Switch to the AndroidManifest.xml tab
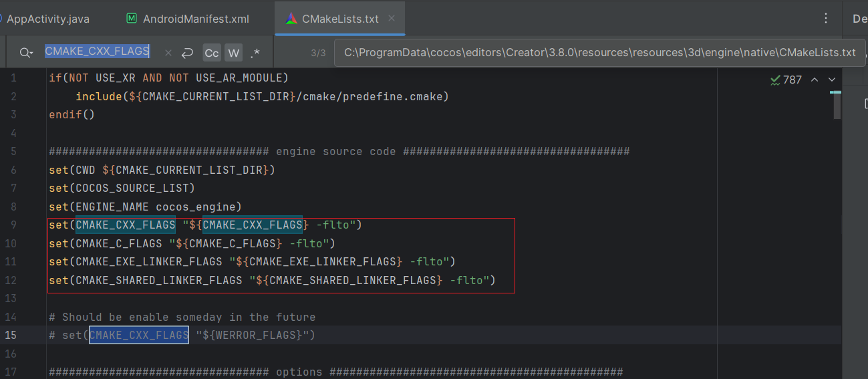The width and height of the screenshot is (868, 379). click(195, 19)
